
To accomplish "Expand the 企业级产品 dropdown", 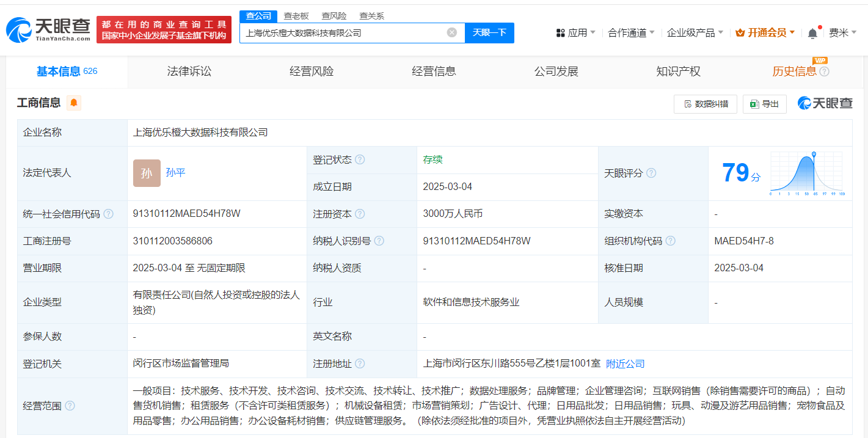I will 695,33.
